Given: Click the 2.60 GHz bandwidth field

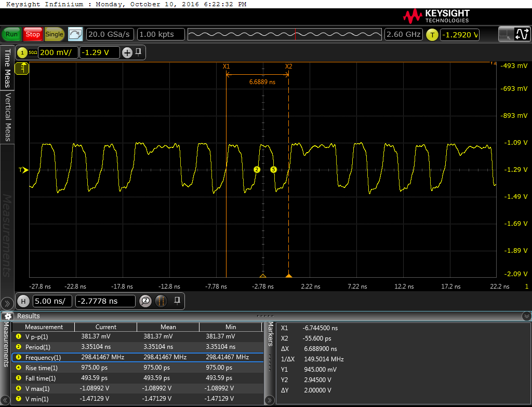Looking at the screenshot, I should [404, 34].
